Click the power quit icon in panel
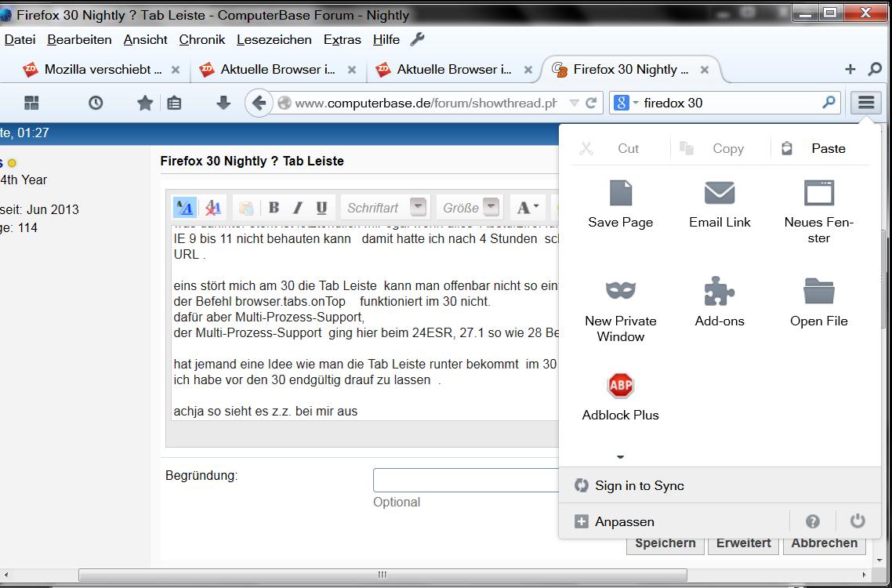Image resolution: width=892 pixels, height=588 pixels. point(858,521)
